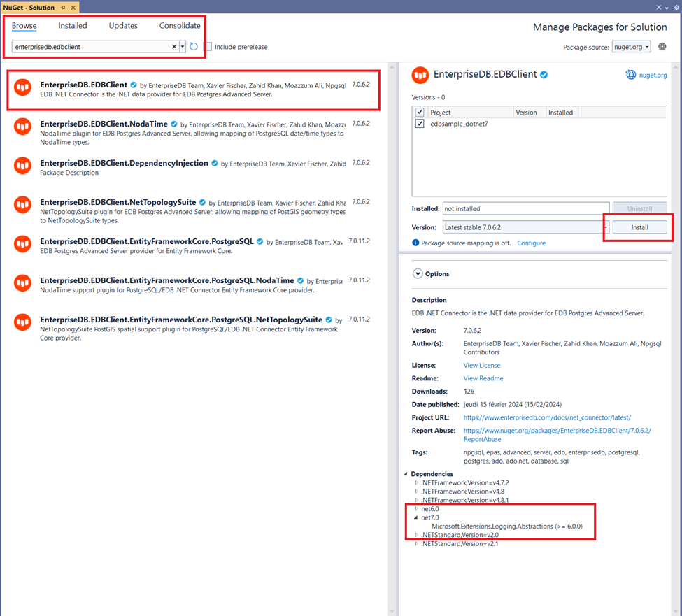Image resolution: width=682 pixels, height=616 pixels.
Task: Toggle the select-all Project header checkbox
Action: (x=420, y=112)
